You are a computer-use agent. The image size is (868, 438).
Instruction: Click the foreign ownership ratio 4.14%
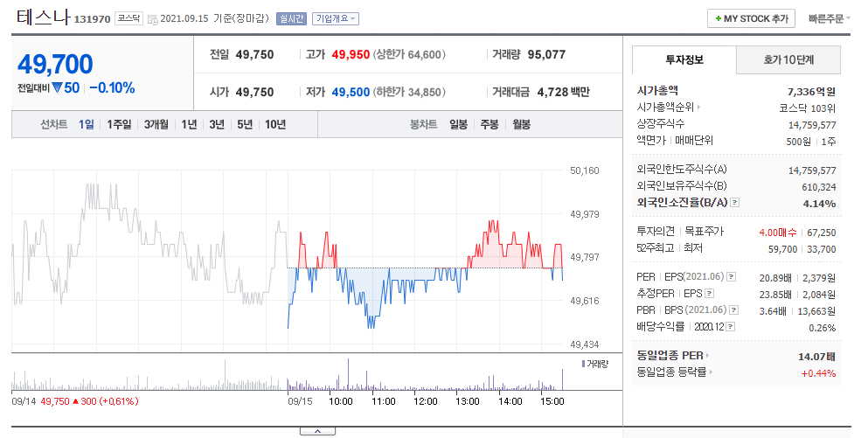pyautogui.click(x=819, y=204)
